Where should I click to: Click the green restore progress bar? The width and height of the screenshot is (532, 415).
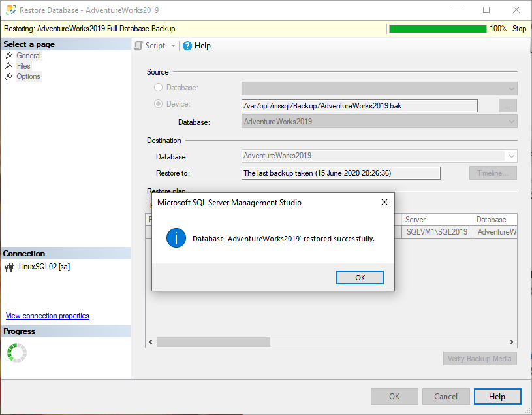click(x=438, y=29)
